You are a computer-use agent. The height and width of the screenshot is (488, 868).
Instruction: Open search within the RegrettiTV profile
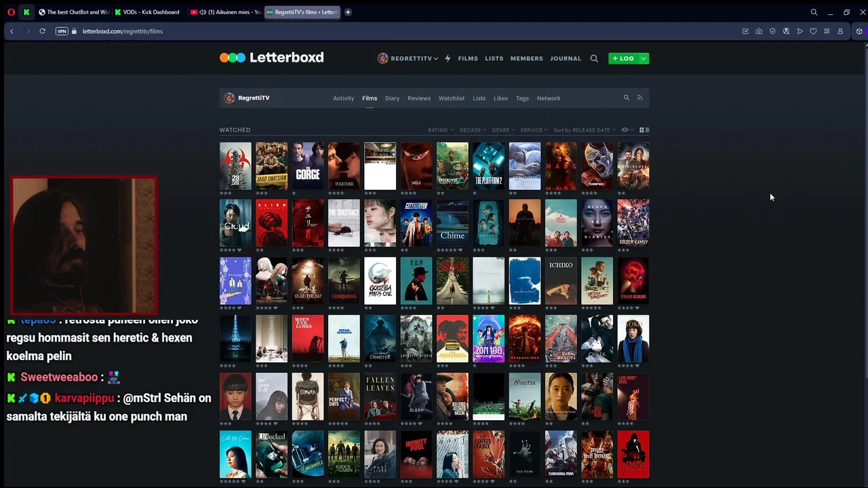click(x=627, y=98)
